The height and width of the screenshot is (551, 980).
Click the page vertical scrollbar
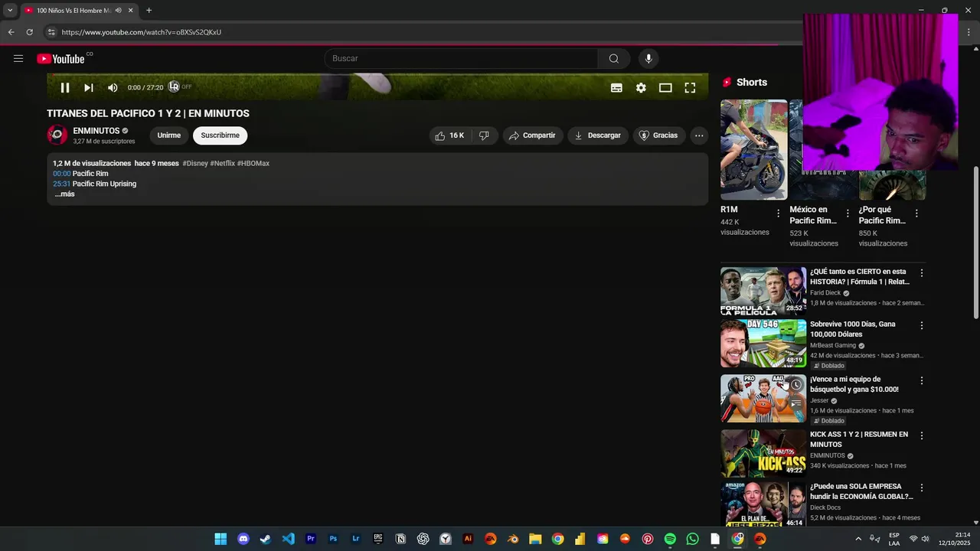[x=975, y=242]
